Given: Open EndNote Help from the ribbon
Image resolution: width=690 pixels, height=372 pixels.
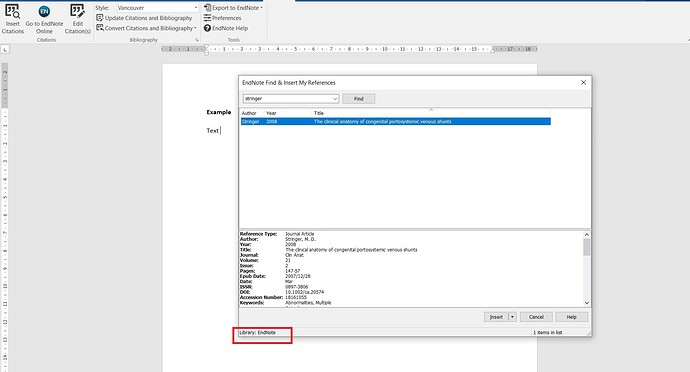Looking at the screenshot, I should point(226,28).
